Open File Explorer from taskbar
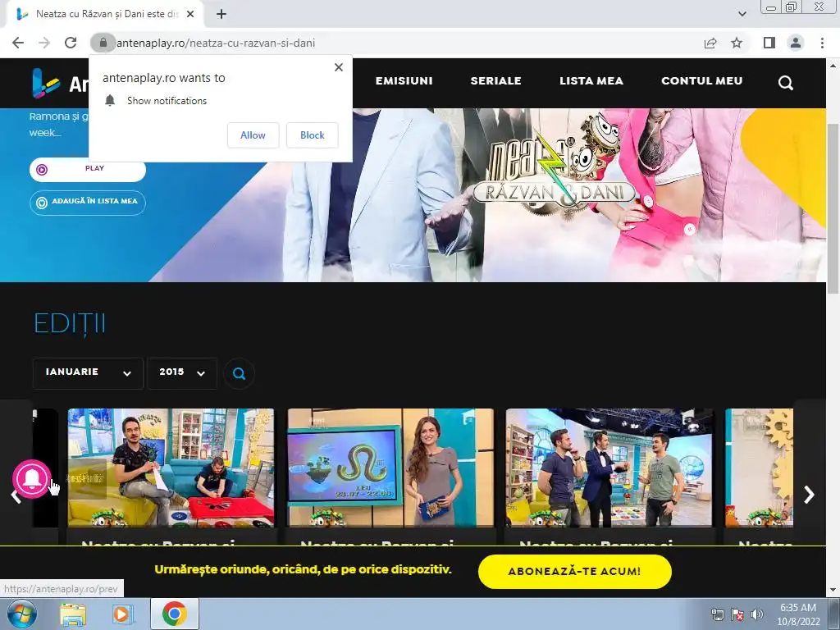Viewport: 840px width, 630px height. coord(73,614)
